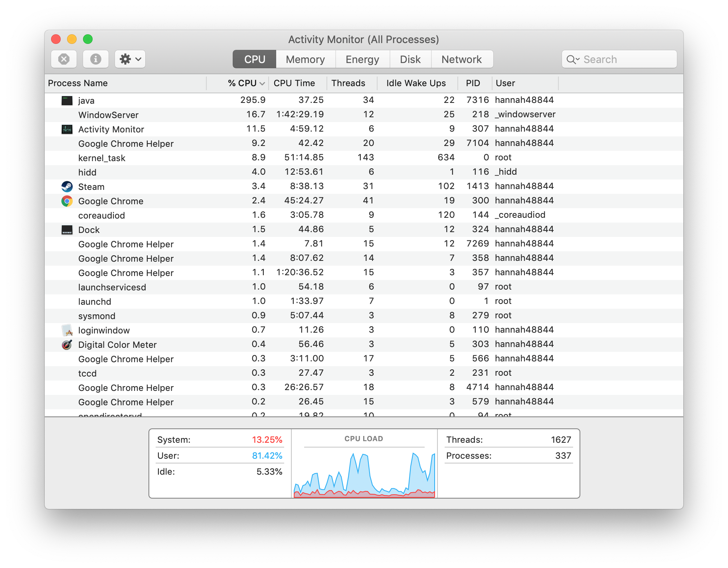This screenshot has height=568, width=728.
Task: Click the loginwindow process icon
Action: 67,330
